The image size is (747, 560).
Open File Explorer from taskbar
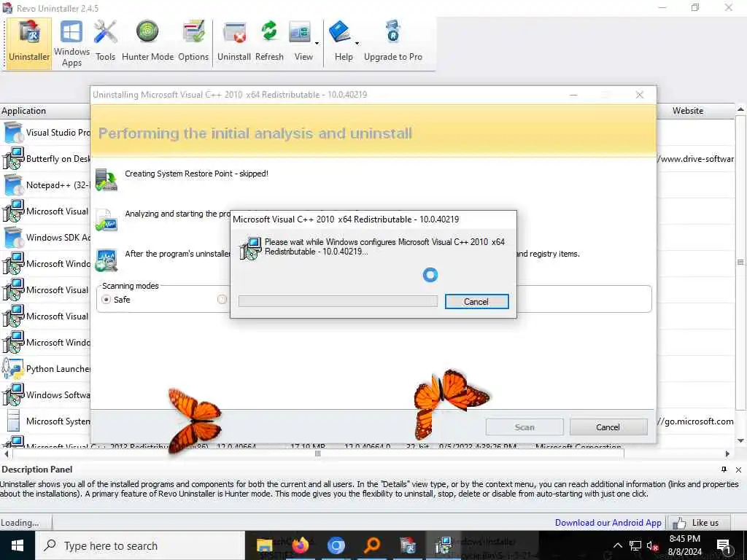click(x=264, y=546)
